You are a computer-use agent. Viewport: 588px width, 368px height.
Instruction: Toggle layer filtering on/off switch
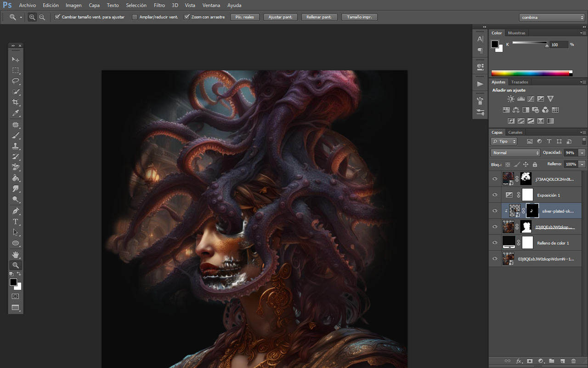(584, 141)
